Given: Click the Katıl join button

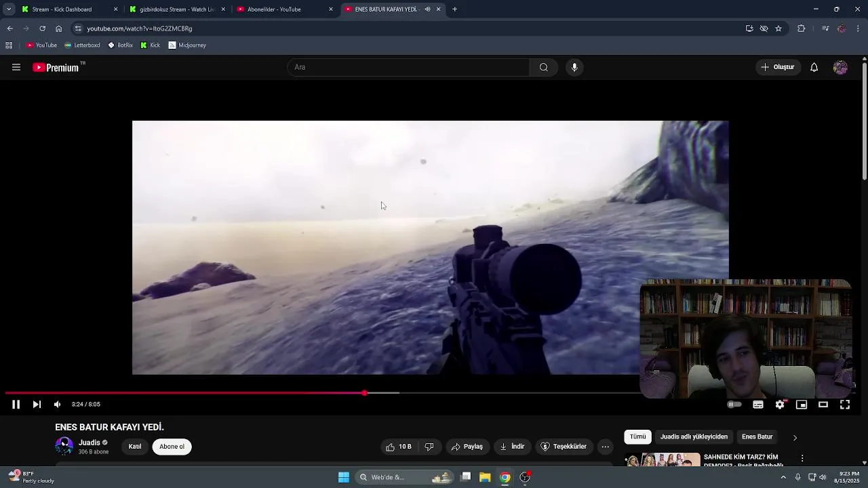Looking at the screenshot, I should point(135,447).
